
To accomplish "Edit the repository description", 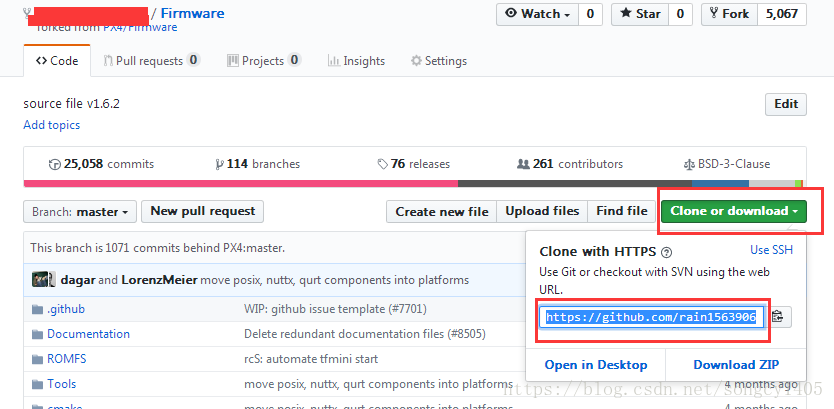I will (x=786, y=104).
